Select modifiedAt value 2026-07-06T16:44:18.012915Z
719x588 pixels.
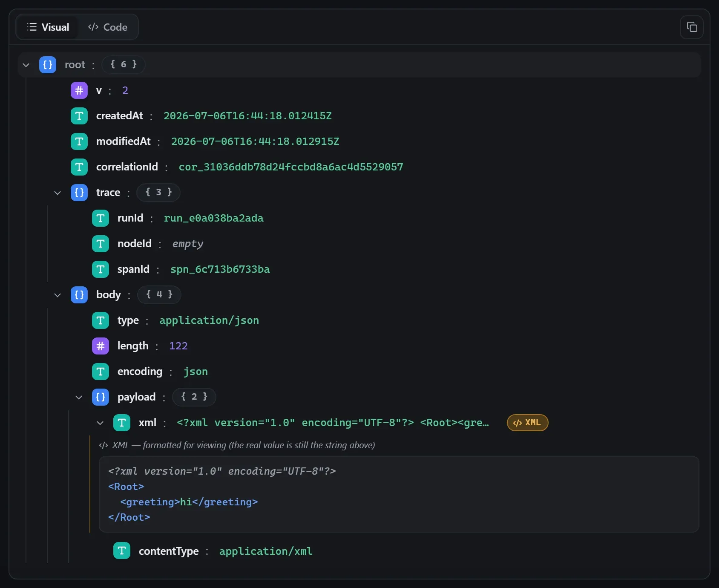coord(255,141)
